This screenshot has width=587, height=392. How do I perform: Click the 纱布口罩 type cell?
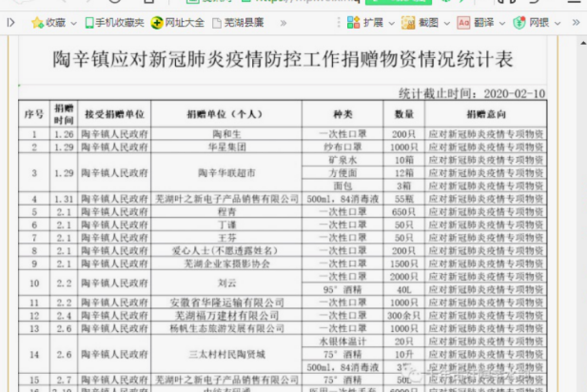coord(342,147)
